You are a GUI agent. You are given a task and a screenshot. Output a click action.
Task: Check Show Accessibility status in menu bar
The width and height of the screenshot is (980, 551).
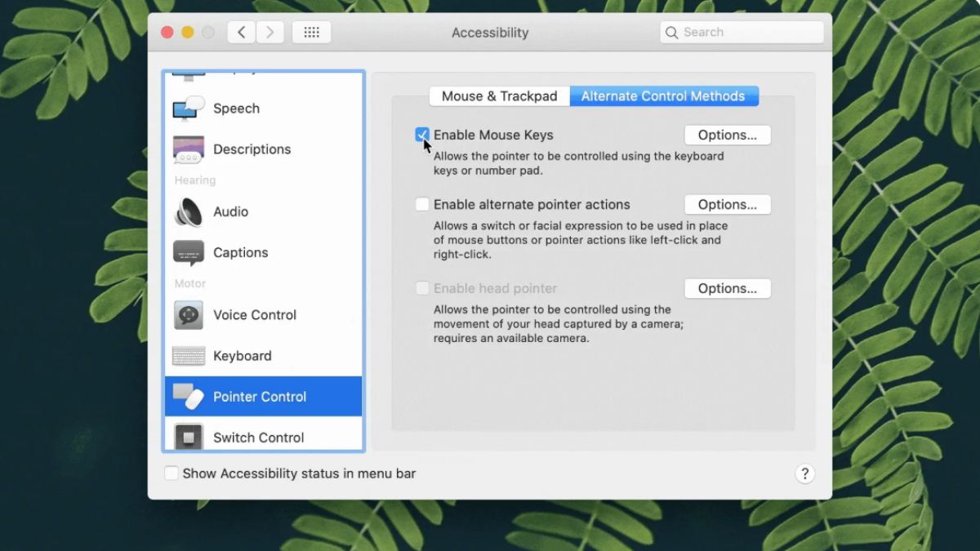(171, 473)
